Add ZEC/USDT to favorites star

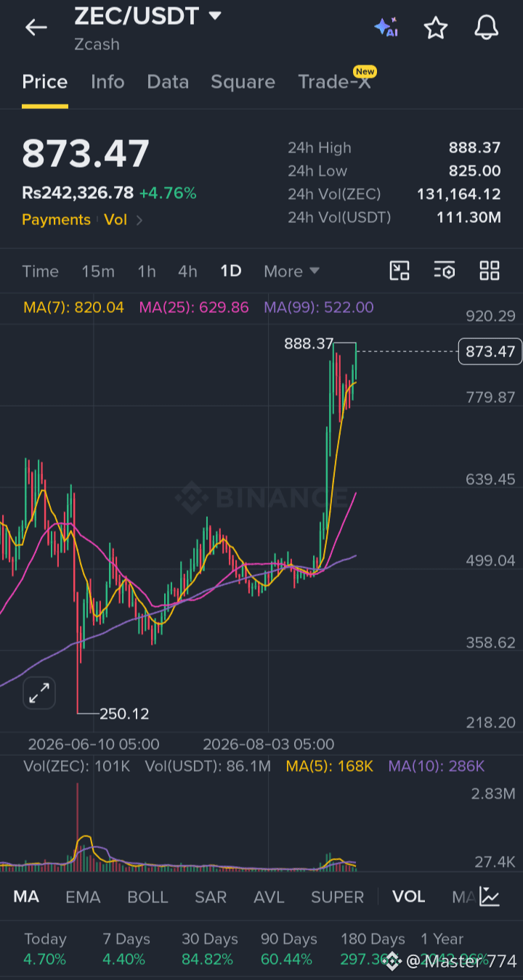(436, 28)
